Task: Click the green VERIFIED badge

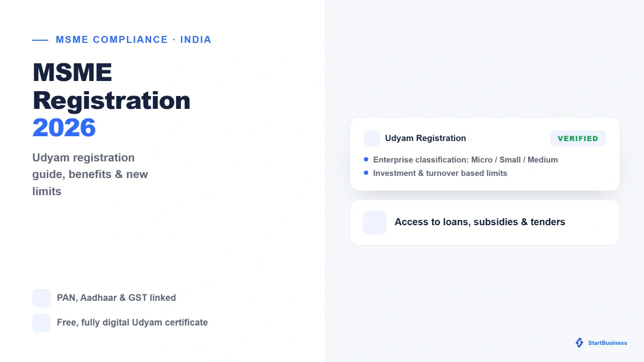Action: [x=578, y=138]
